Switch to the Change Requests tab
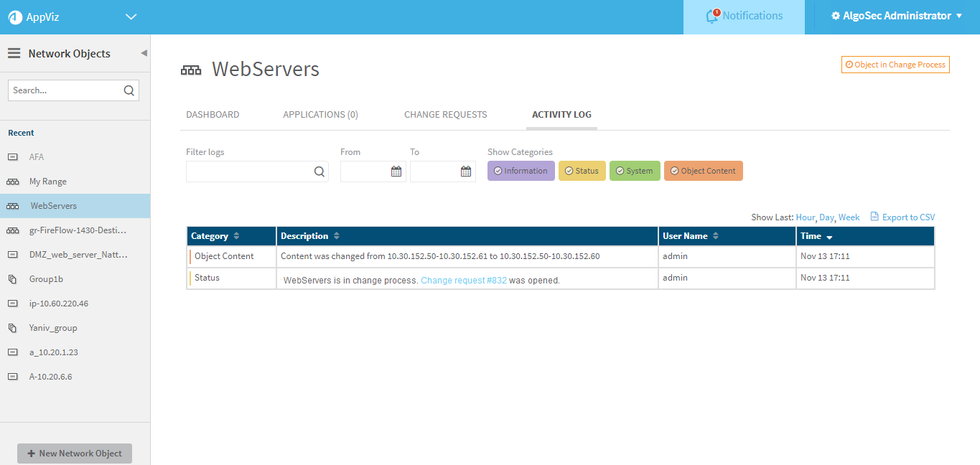This screenshot has height=465, width=980. [445, 115]
